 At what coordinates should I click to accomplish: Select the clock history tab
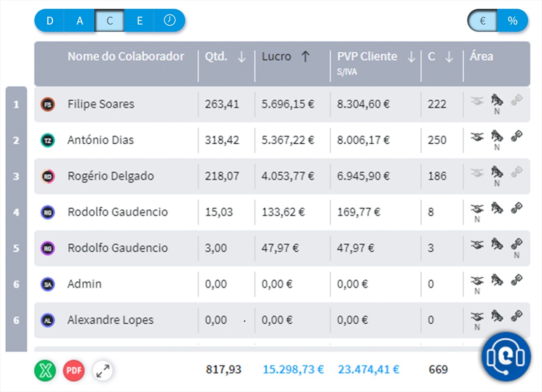coord(169,21)
